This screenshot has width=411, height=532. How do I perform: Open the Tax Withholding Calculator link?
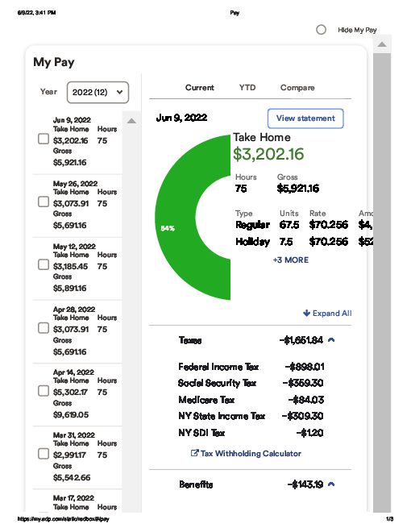[251, 454]
